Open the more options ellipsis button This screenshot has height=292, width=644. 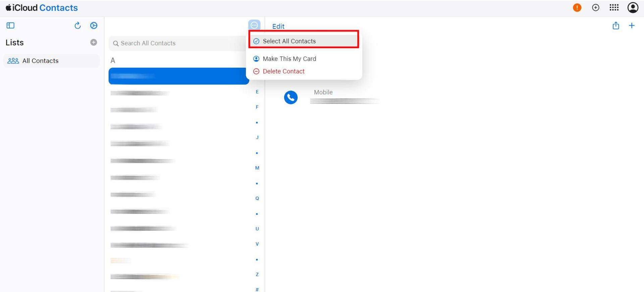tap(254, 25)
